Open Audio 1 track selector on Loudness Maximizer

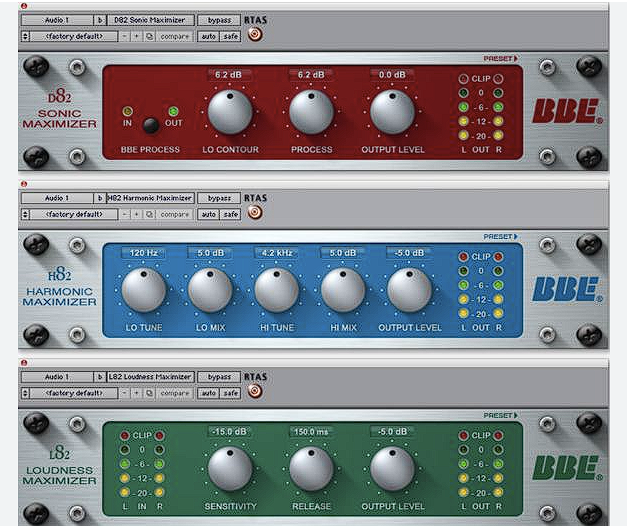click(x=57, y=377)
